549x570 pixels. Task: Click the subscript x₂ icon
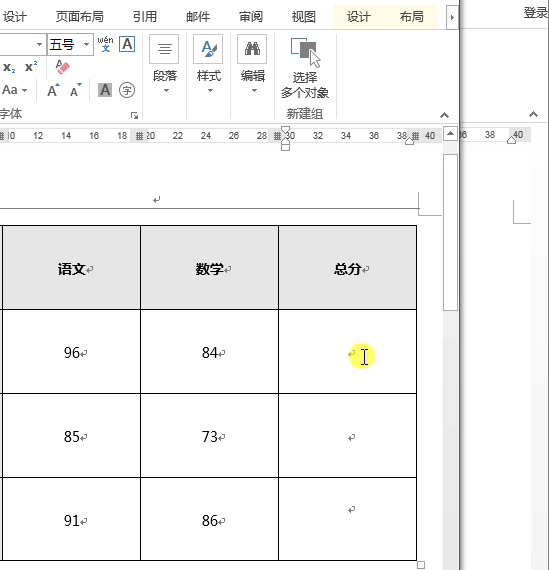pos(9,68)
